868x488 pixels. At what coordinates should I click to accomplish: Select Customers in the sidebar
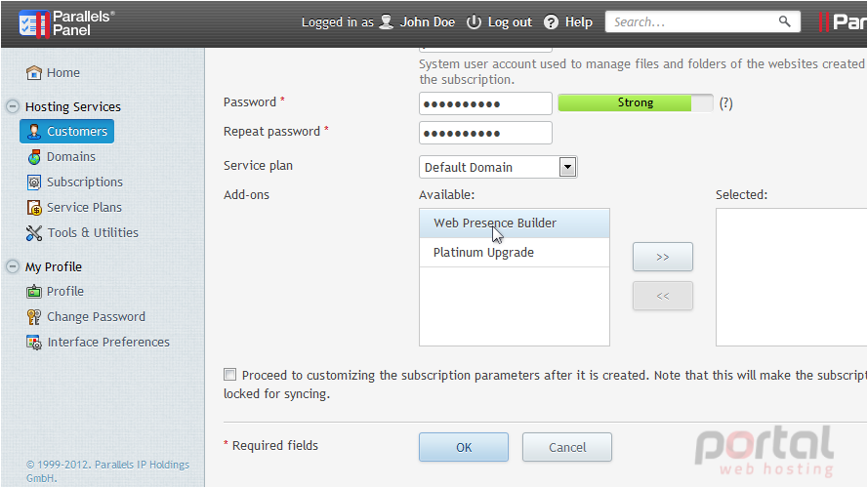click(x=67, y=132)
